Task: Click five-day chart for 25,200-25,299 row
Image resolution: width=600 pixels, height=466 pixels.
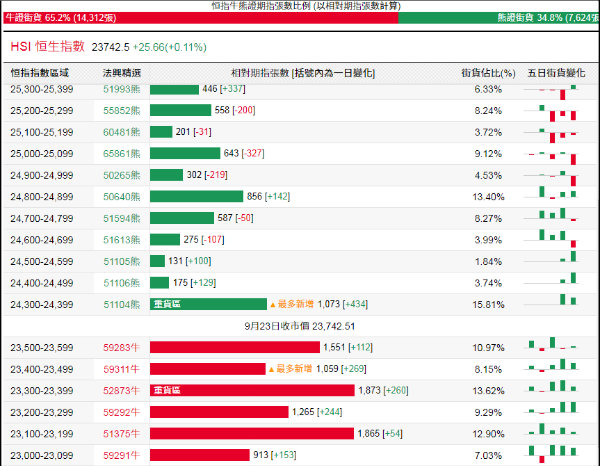Action: click(x=551, y=113)
